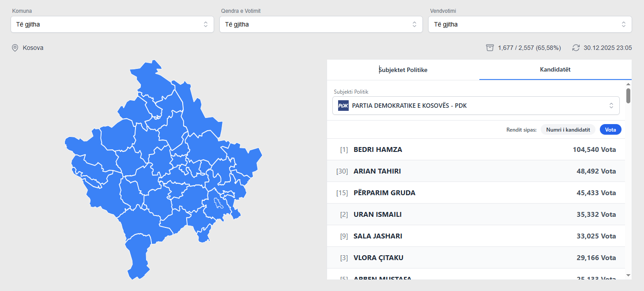Click the Kosova location pin icon
The image size is (644, 291).
click(x=15, y=48)
